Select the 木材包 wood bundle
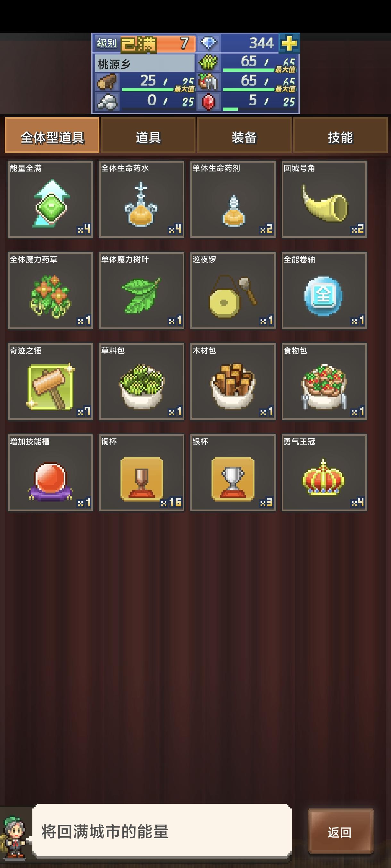Viewport: 391px width, 868px height. [x=233, y=382]
